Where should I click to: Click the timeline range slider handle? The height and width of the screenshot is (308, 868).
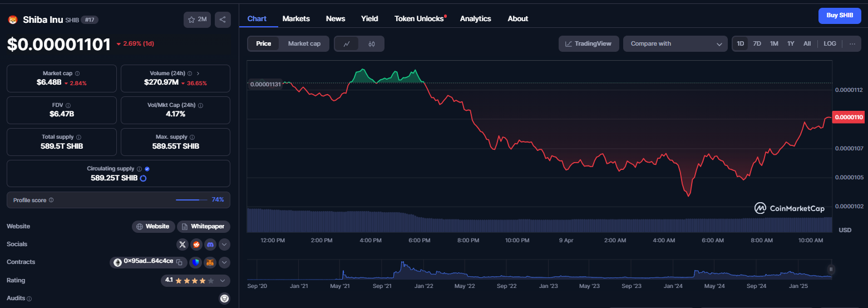pos(831,269)
